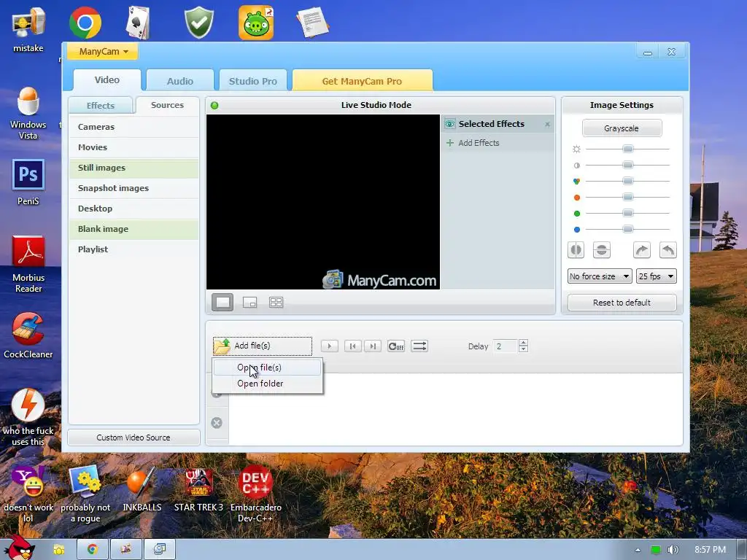
Task: Decrease Delay with the down arrow
Action: 523,349
